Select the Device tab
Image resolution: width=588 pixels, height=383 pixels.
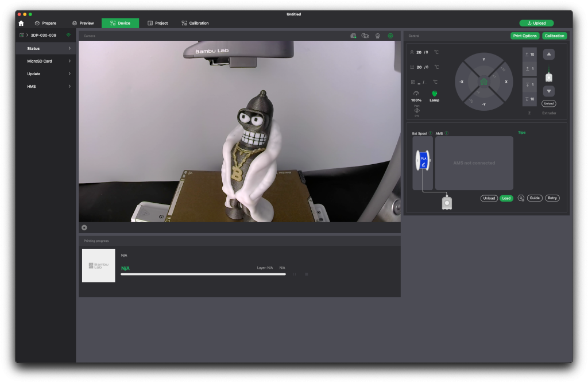pos(121,24)
